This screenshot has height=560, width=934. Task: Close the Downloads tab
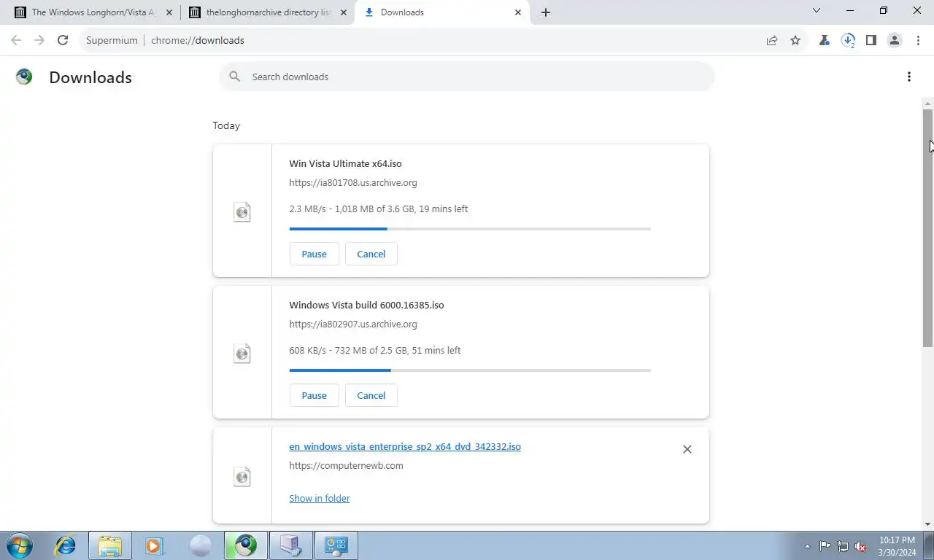(x=519, y=12)
